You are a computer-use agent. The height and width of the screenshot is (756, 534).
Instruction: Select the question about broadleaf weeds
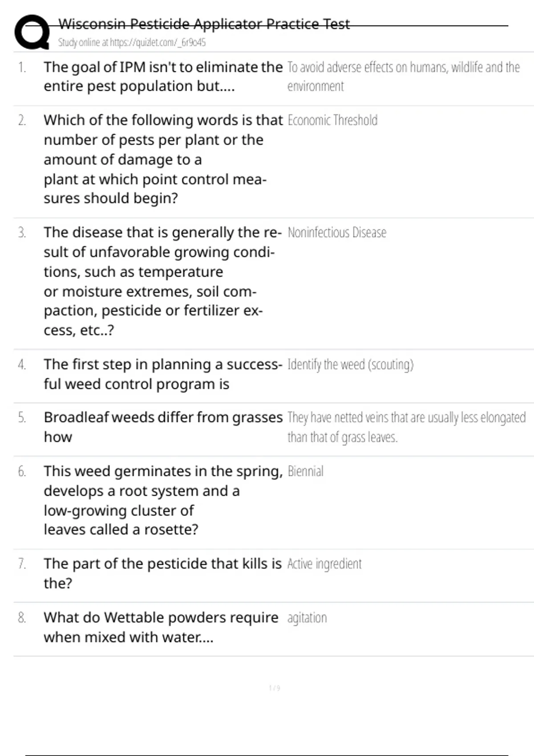(163, 427)
